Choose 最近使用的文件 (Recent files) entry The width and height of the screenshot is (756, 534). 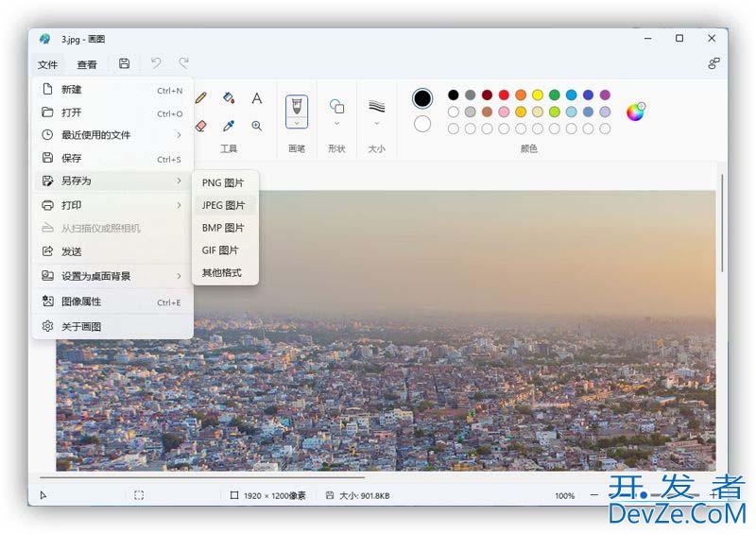(x=112, y=135)
